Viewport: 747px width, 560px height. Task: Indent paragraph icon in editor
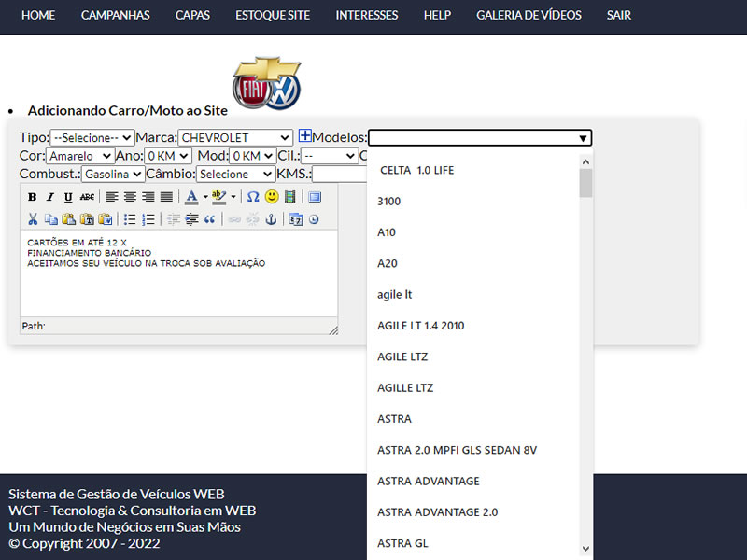pos(191,219)
